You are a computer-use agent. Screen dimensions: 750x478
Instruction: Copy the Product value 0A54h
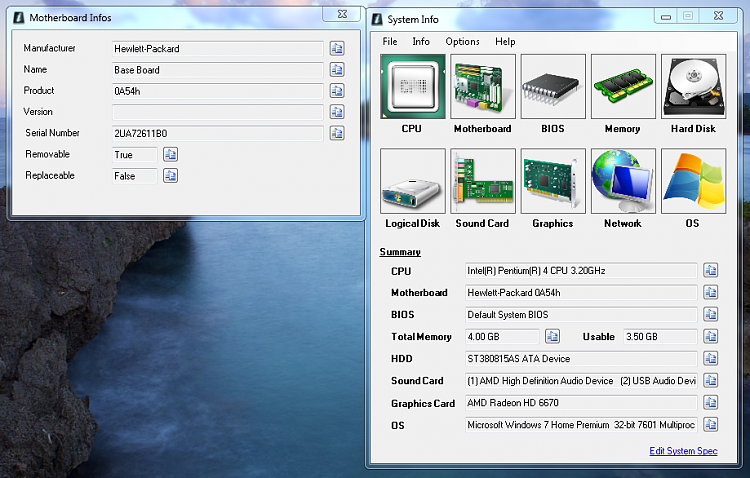[337, 91]
